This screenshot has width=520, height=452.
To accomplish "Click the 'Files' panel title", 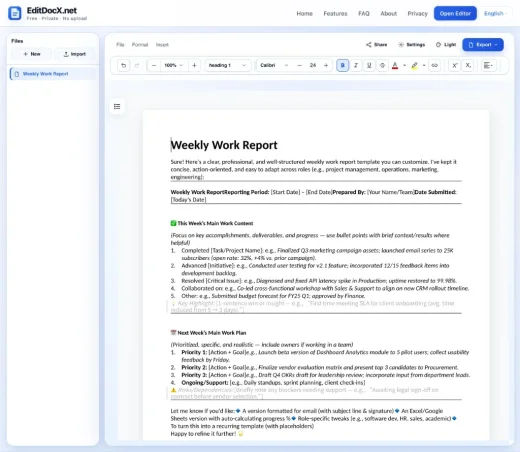I will 17,41.
